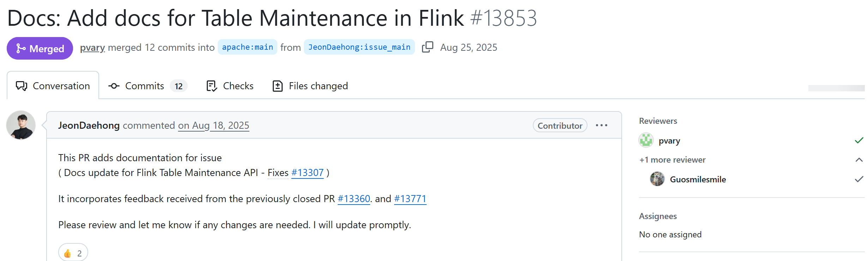Copy the head branch name icon
Image resolution: width=868 pixels, height=261 pixels.
(x=427, y=47)
